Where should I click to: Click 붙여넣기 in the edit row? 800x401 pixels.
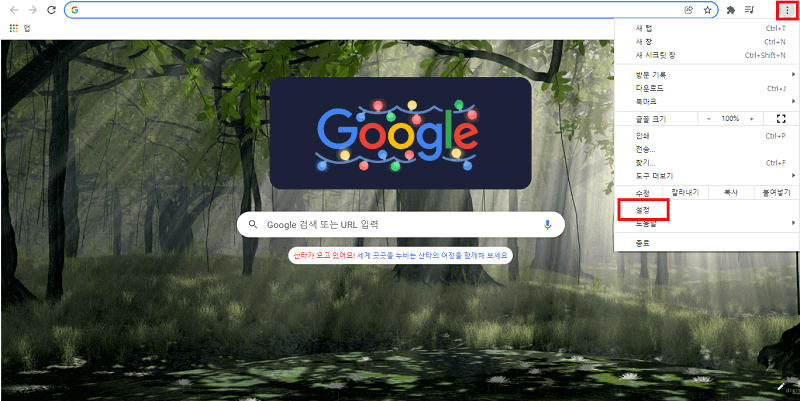coord(776,193)
